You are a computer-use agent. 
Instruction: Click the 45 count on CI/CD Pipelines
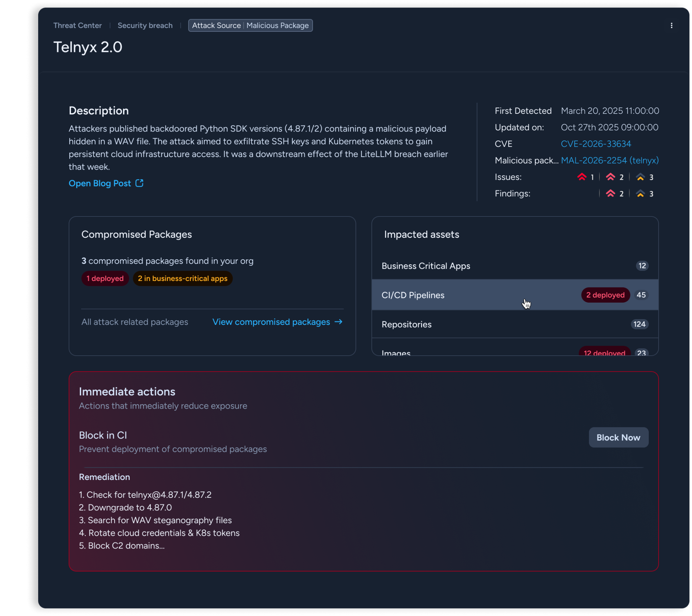click(x=641, y=295)
